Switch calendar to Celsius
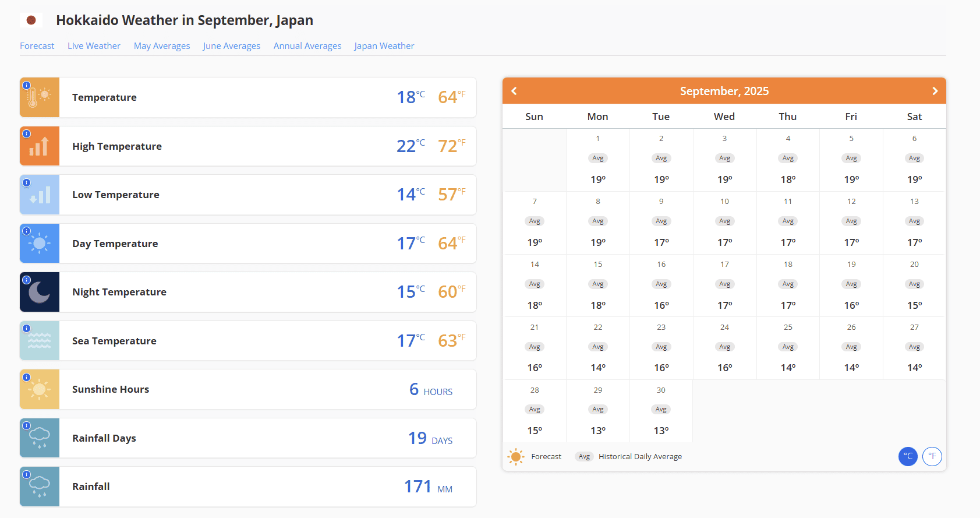 coord(908,456)
